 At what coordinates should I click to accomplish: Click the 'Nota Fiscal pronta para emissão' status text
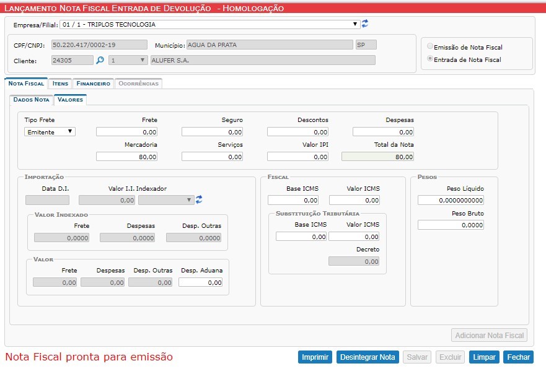pos(89,357)
